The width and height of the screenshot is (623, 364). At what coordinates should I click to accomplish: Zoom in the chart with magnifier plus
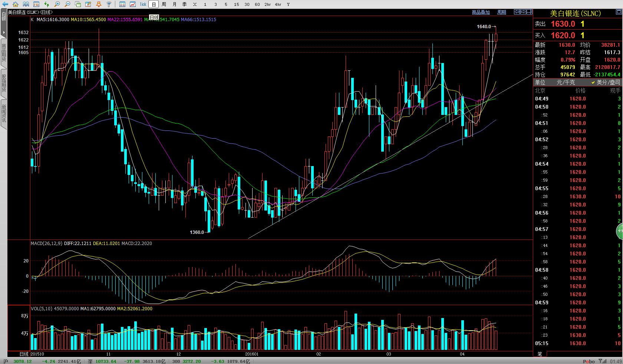pyautogui.click(x=57, y=4)
